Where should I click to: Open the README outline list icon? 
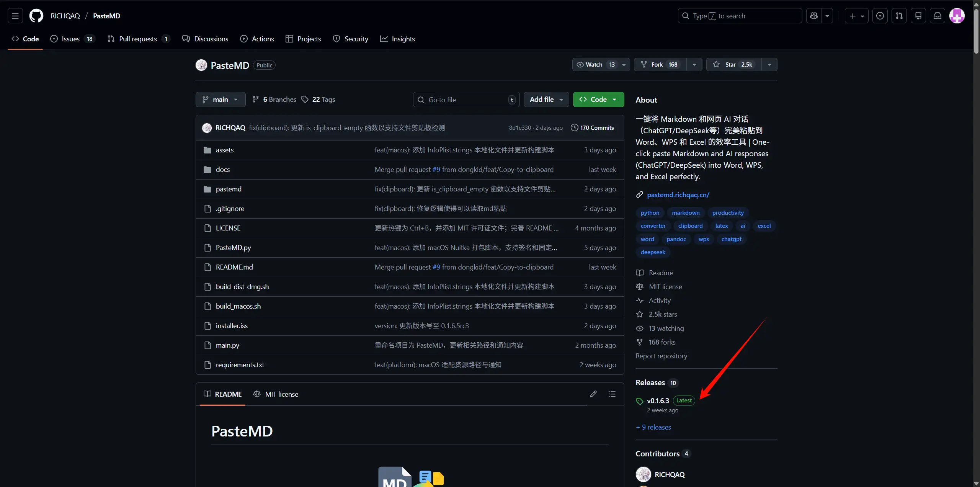612,394
